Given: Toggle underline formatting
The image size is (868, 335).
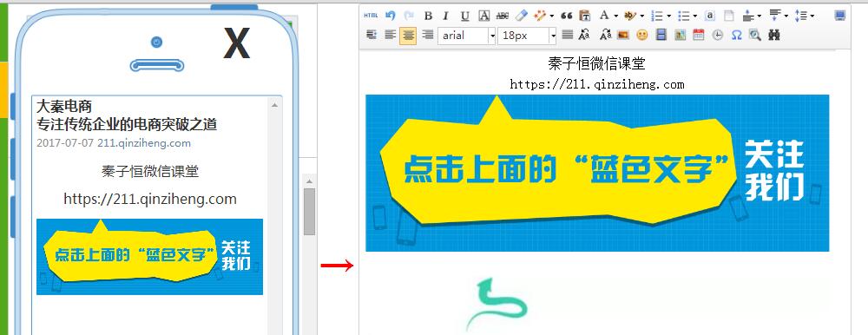Looking at the screenshot, I should tap(465, 16).
